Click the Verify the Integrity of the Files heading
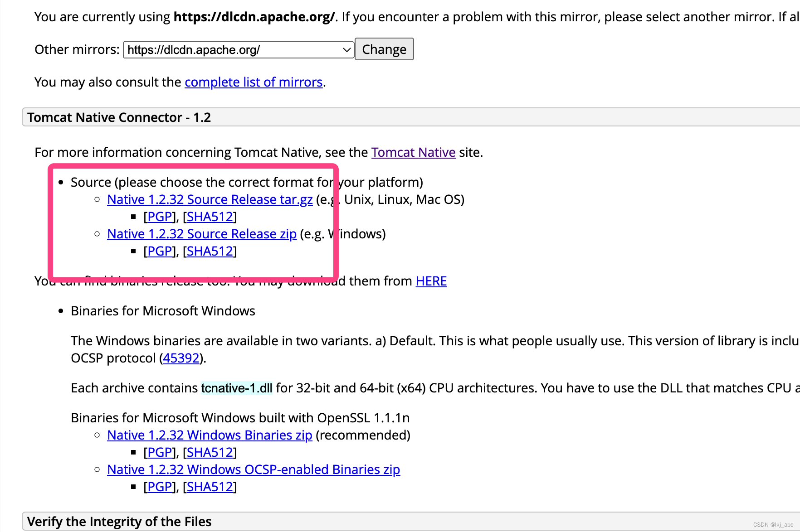The height and width of the screenshot is (532, 800). click(x=119, y=522)
